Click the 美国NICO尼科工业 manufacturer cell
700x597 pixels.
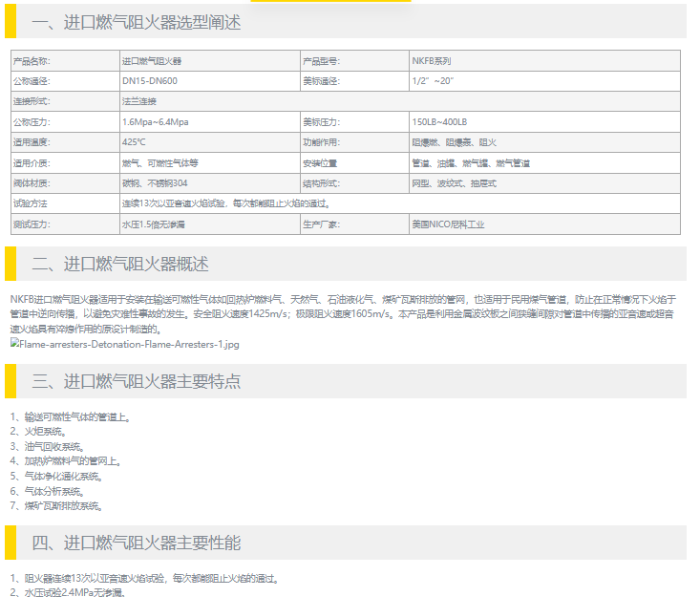coord(449,224)
